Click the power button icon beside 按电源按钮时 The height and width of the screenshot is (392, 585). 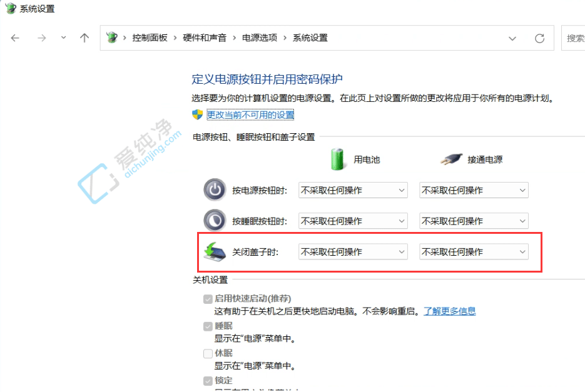[215, 189]
